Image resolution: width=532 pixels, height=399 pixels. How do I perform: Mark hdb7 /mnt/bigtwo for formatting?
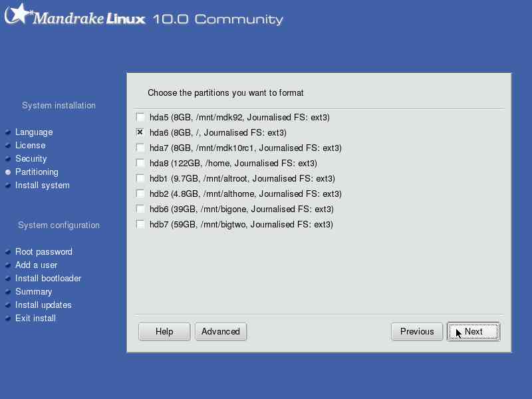coord(140,224)
